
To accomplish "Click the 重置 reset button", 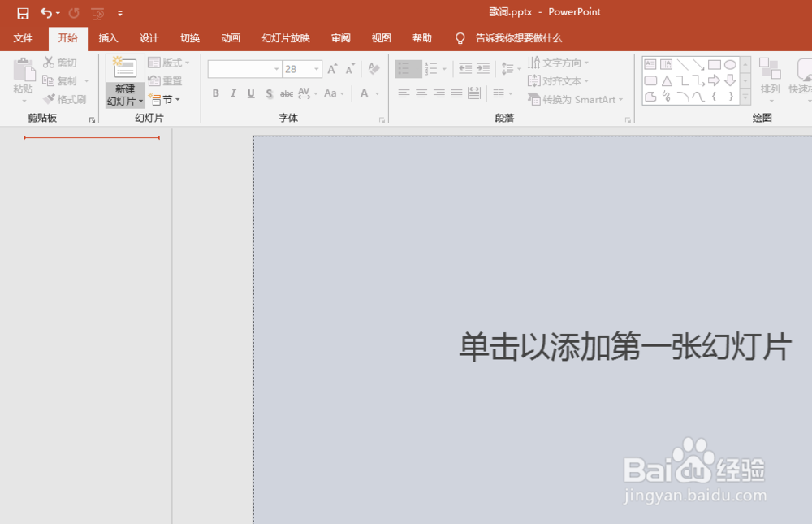I will click(x=165, y=81).
